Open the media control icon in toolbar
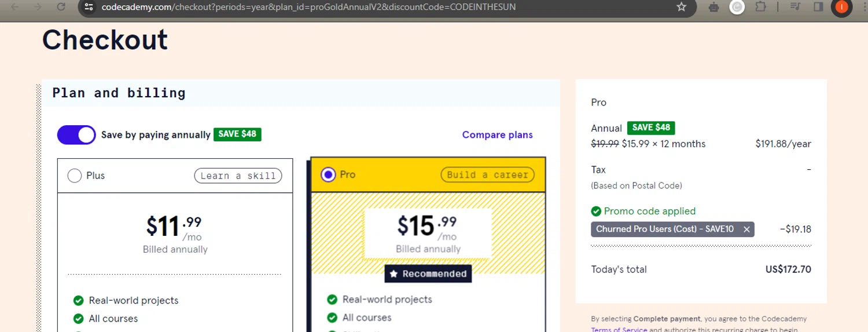The image size is (868, 332). pyautogui.click(x=796, y=7)
